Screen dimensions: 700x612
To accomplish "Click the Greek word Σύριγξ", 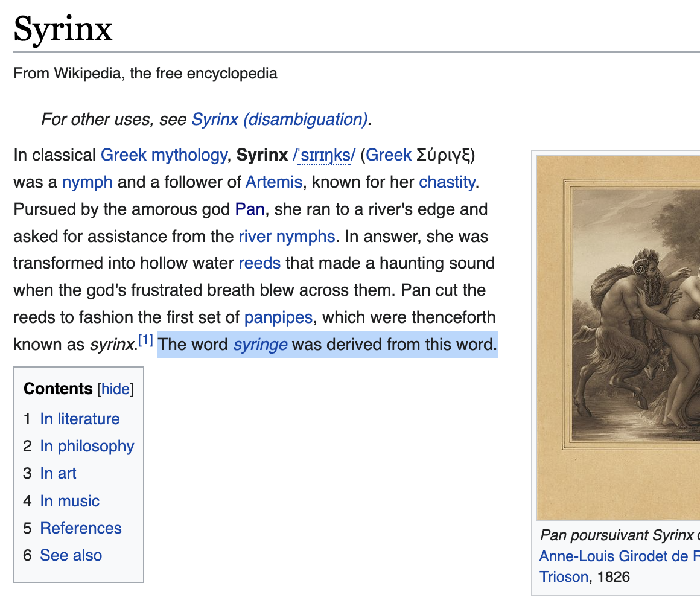I will (444, 155).
